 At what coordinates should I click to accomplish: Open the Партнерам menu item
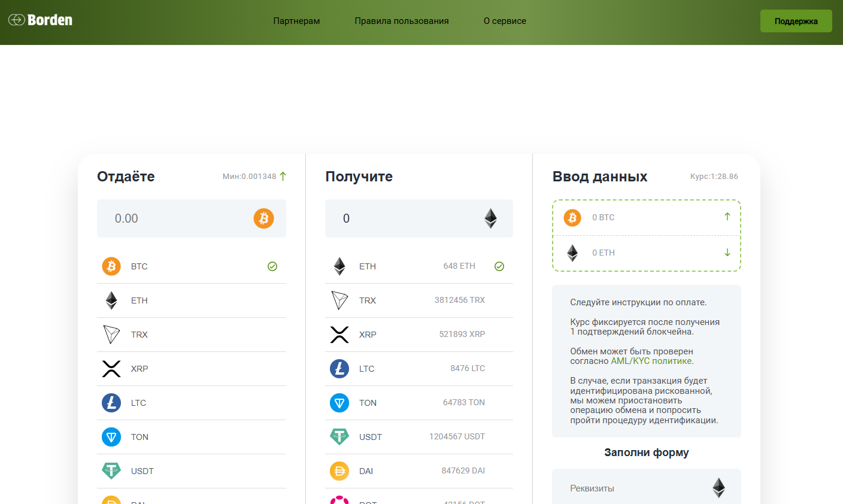296,21
